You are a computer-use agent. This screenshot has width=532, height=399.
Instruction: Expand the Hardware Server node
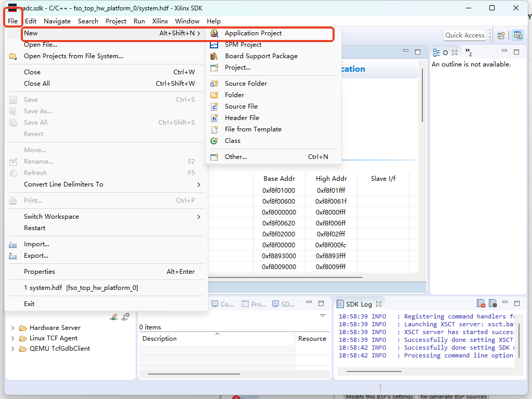click(12, 328)
